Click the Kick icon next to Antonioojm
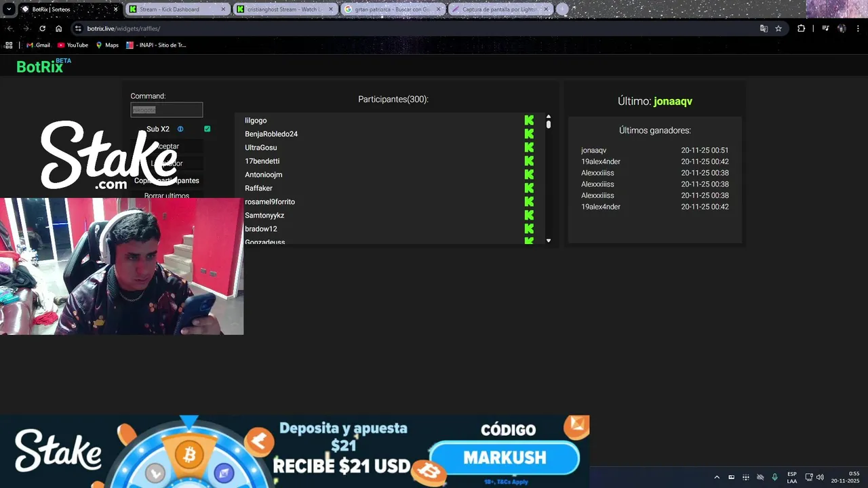 point(529,174)
